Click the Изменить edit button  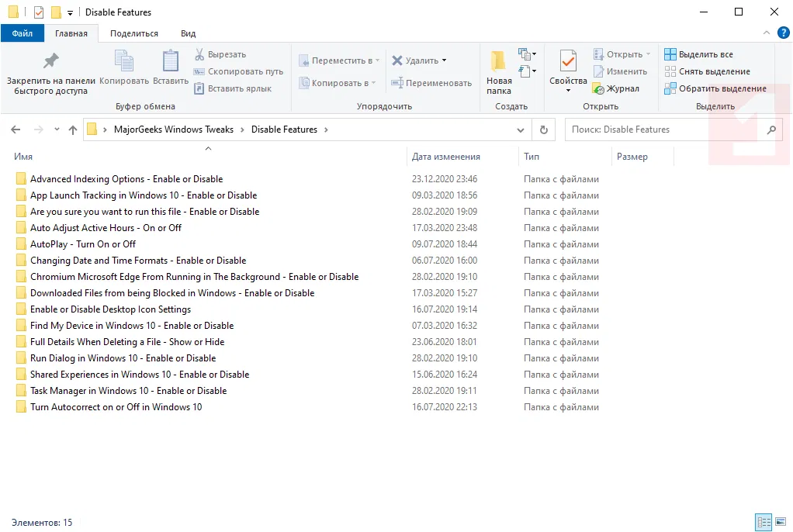coord(620,71)
